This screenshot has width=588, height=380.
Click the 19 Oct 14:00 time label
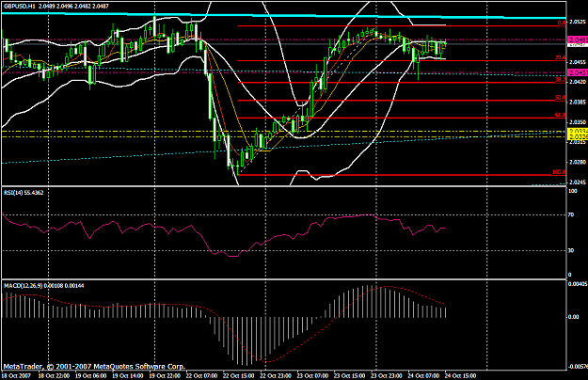point(128,375)
